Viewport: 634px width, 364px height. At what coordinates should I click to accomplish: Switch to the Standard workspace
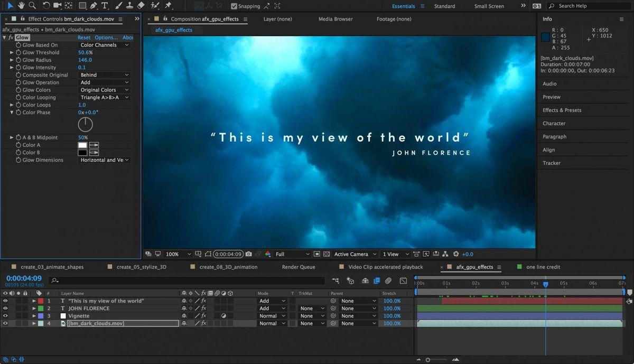pyautogui.click(x=444, y=6)
